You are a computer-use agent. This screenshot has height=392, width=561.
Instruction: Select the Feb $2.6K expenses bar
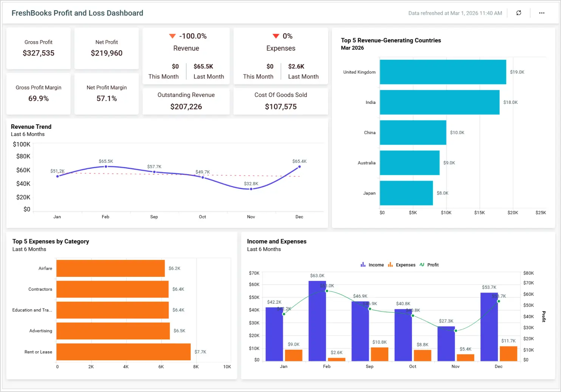coord(336,360)
